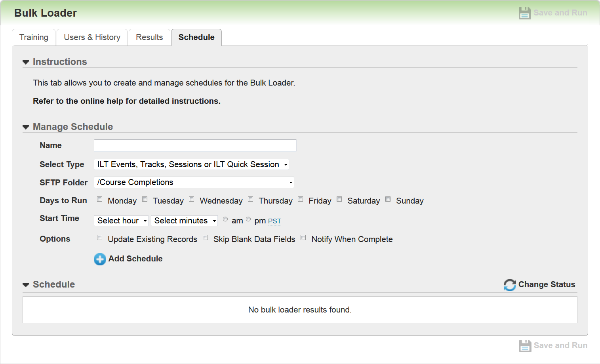The width and height of the screenshot is (600, 364).
Task: Check Update Existing Records option
Action: [x=100, y=238]
